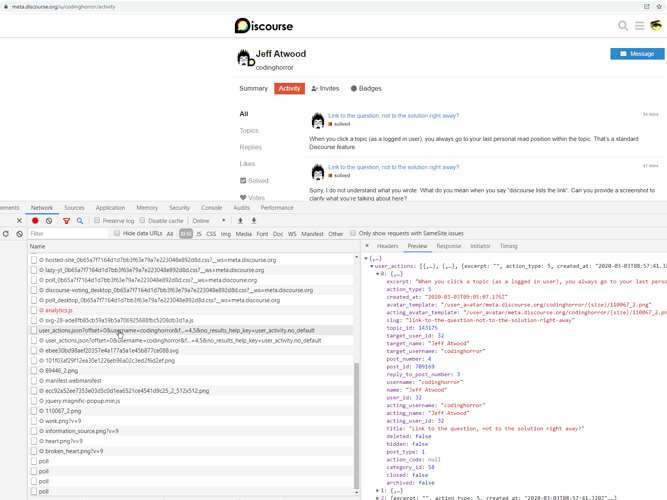Click the Discourse logo
The height and width of the screenshot is (500, 667).
[264, 26]
